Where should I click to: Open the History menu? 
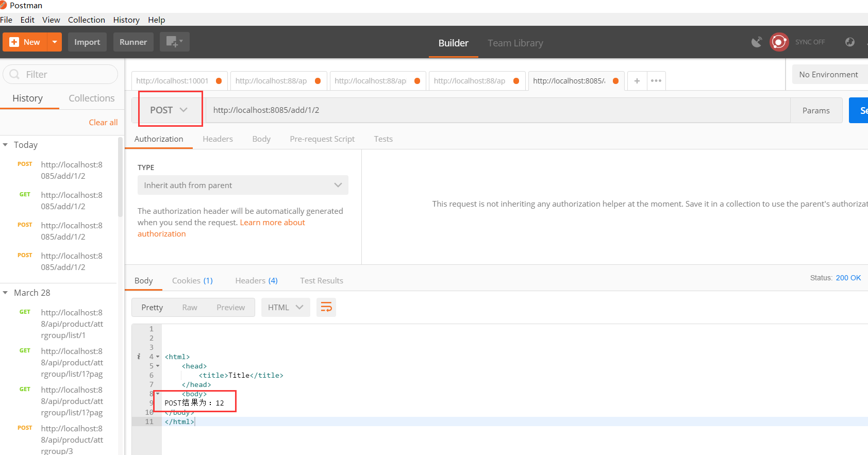coord(126,20)
